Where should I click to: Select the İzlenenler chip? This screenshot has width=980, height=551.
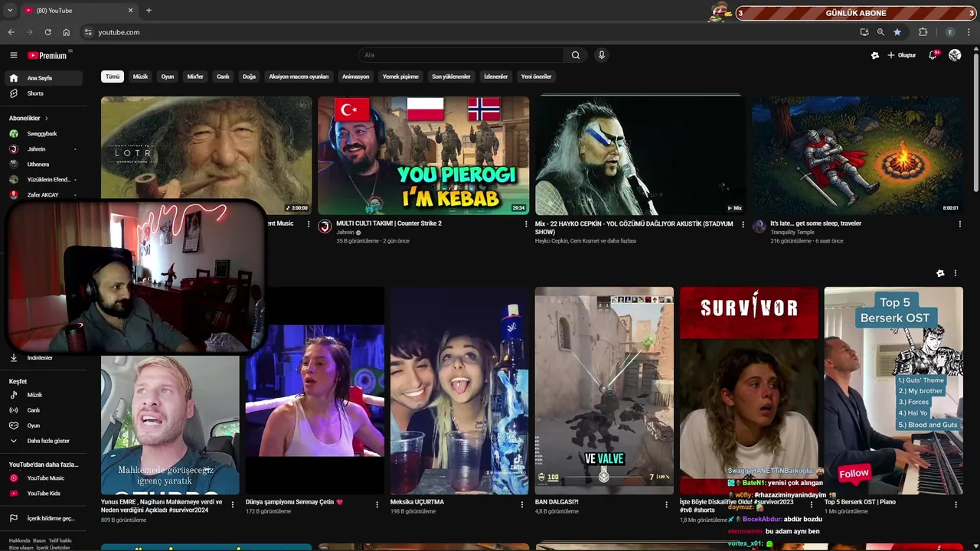495,77
